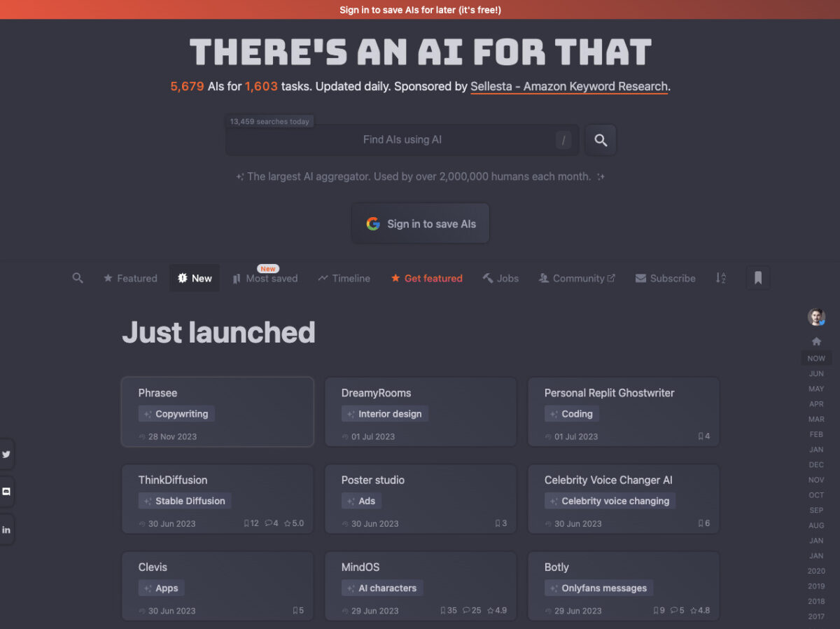The height and width of the screenshot is (629, 840).
Task: Open the ThinkDiffusion card
Action: click(x=218, y=499)
